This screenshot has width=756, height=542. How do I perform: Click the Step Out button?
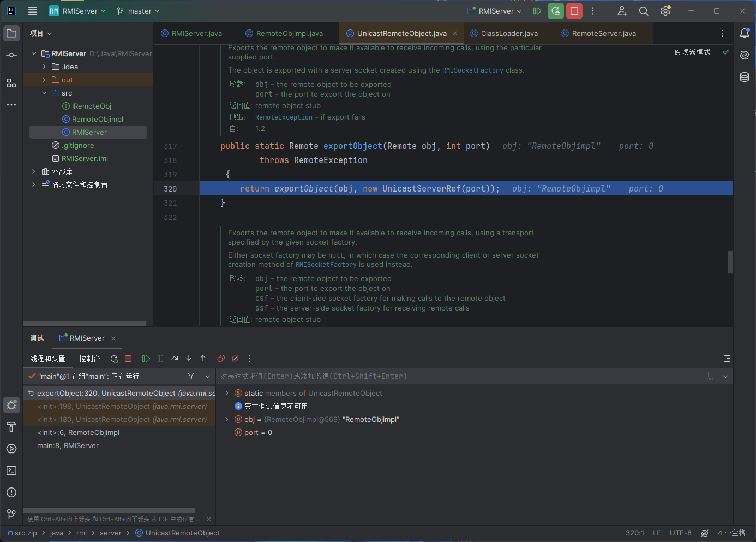(x=203, y=359)
